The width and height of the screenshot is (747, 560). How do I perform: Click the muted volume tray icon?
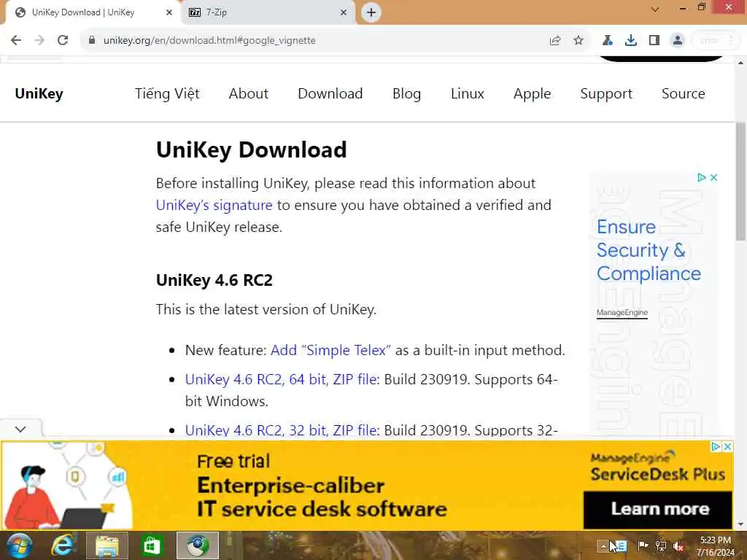[678, 545]
